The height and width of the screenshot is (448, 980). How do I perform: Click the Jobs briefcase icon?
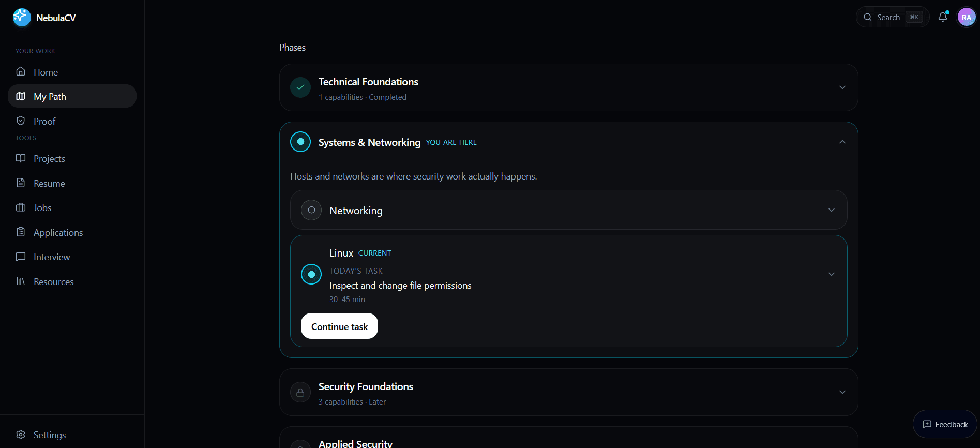pyautogui.click(x=21, y=207)
